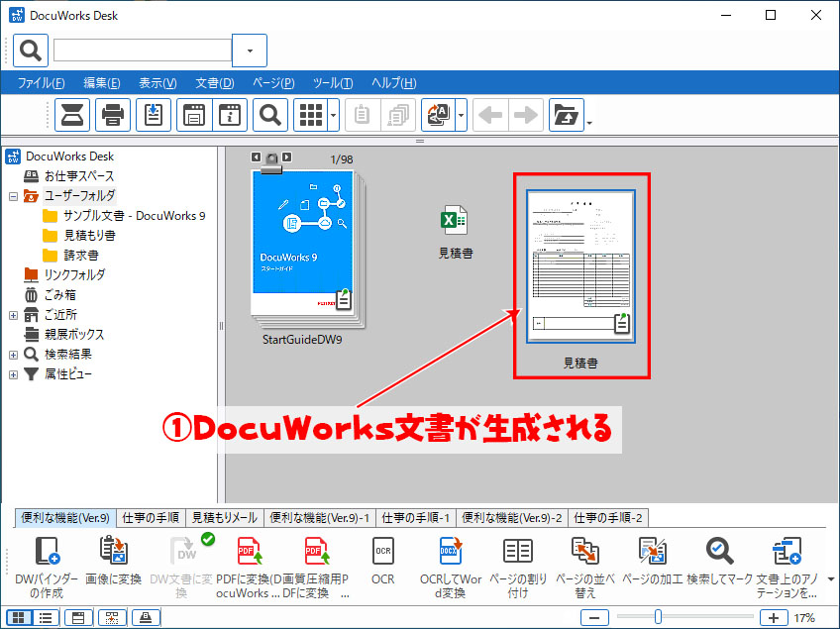
Task: Select 親展ボックス in tree
Action: tap(74, 335)
